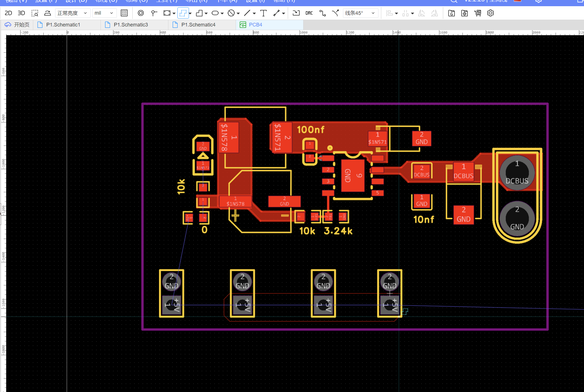Select the prohibited region circle tool
Screen dimensions: 584x392
point(231,13)
